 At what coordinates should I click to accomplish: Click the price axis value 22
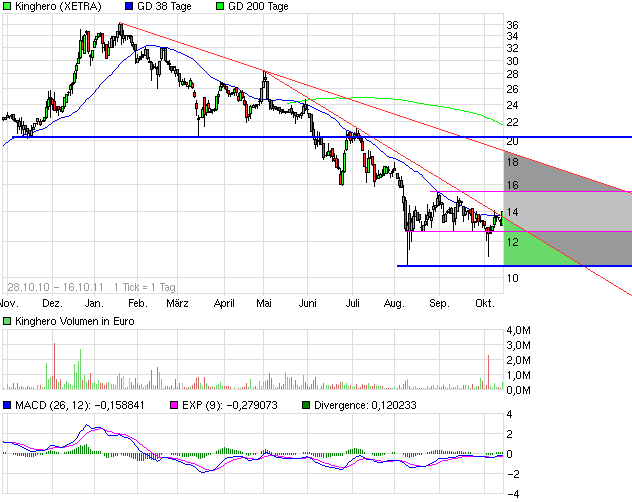tap(512, 122)
